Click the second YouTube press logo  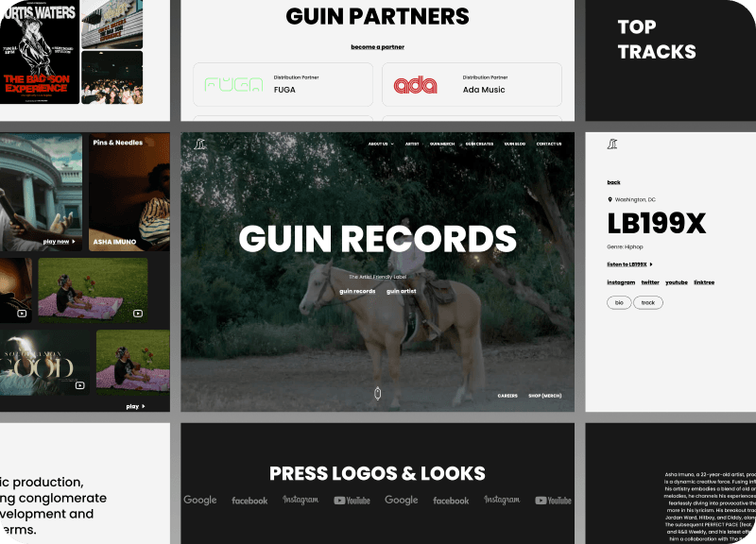[553, 501]
